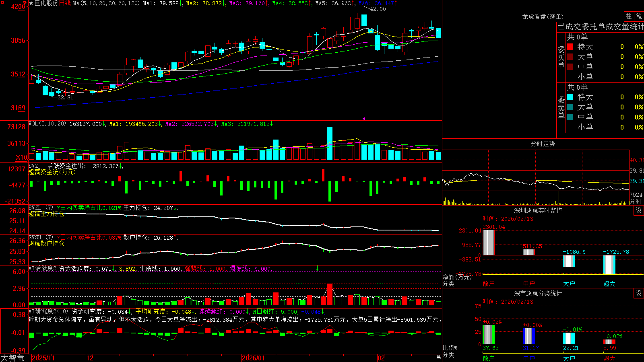Click the 深圳超赢实时监控 panel title
The width and height of the screenshot is (644, 362).
(x=538, y=210)
